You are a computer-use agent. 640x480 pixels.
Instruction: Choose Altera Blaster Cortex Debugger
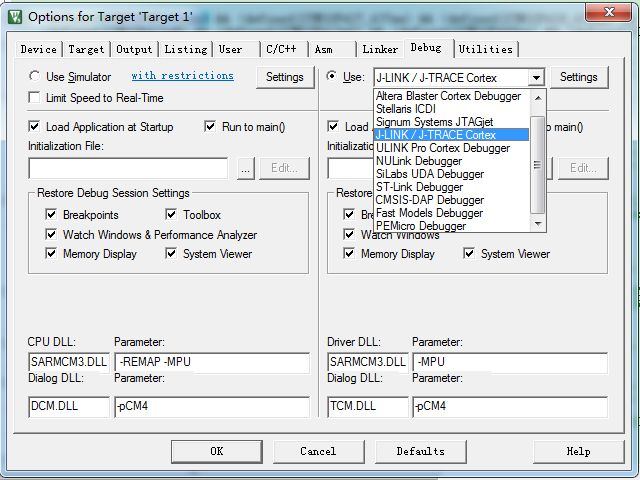[451, 96]
